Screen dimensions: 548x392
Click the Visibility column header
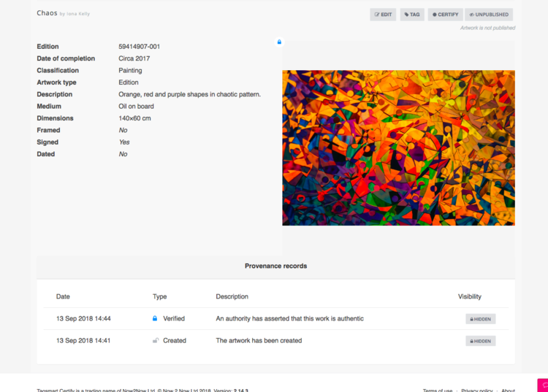pyautogui.click(x=470, y=296)
